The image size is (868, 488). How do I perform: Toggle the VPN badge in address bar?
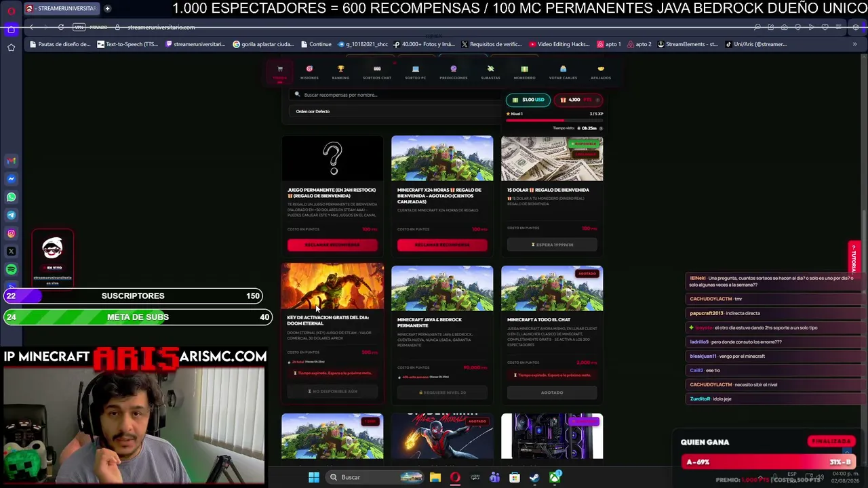[x=79, y=27]
